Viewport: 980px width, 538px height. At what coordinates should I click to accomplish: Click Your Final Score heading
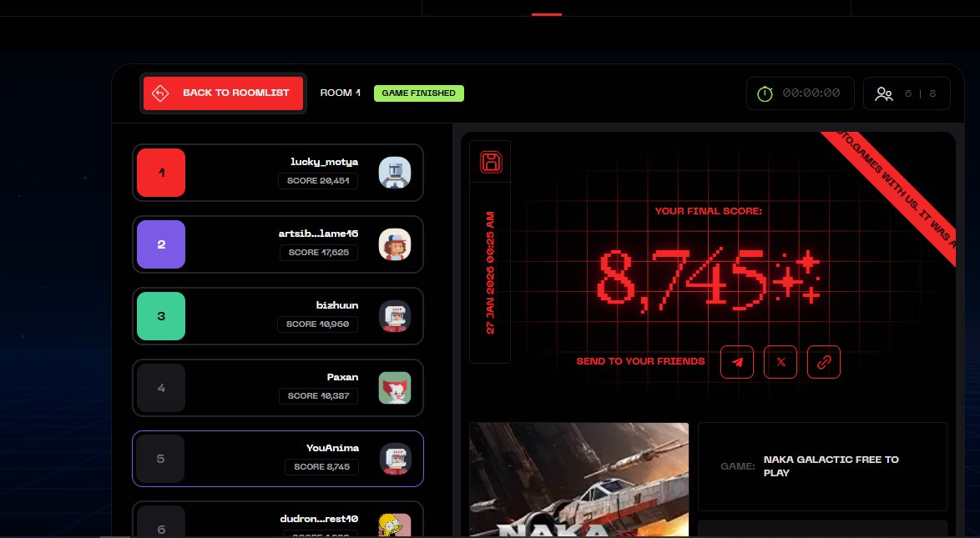pos(708,211)
